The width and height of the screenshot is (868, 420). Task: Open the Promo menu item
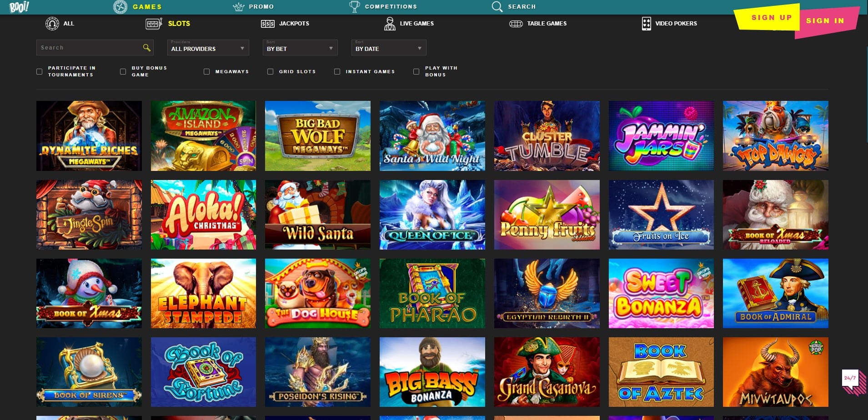tap(261, 7)
